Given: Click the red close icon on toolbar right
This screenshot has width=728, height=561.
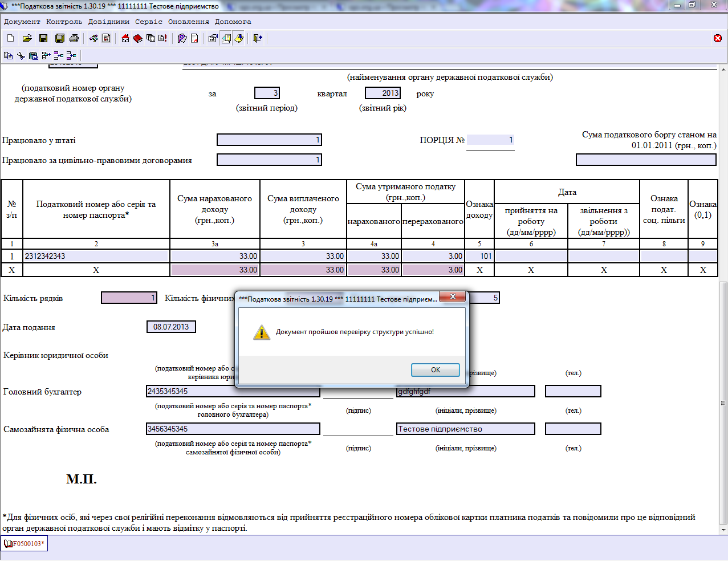Looking at the screenshot, I should (x=718, y=38).
